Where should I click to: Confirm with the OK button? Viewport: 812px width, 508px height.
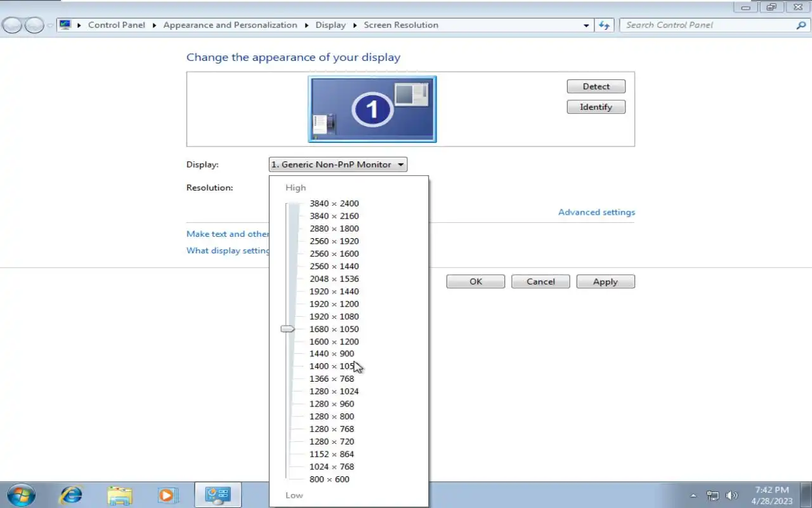point(476,281)
